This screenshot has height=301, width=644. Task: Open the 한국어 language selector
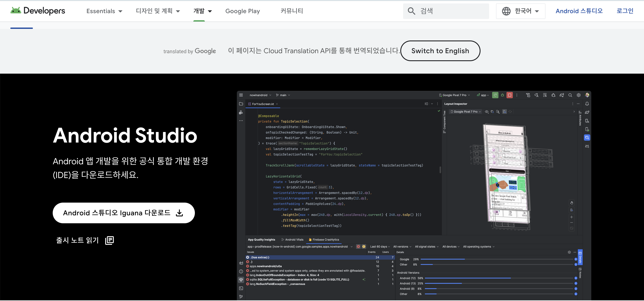521,11
